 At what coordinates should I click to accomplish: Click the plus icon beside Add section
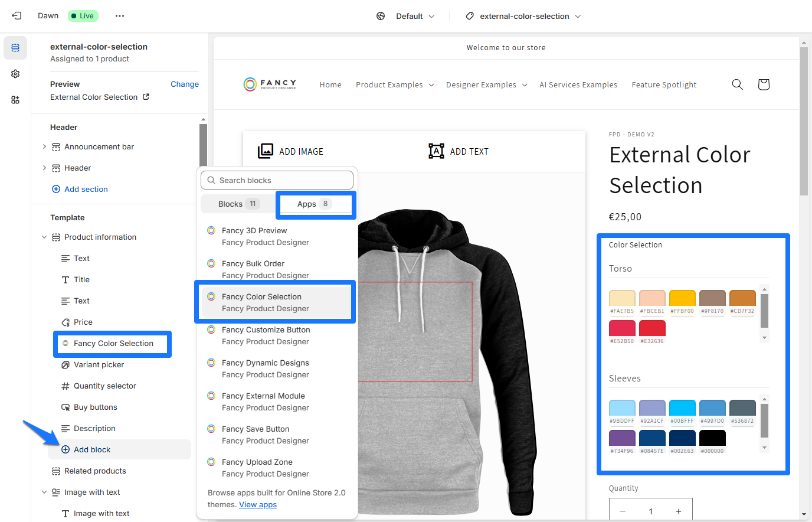pos(56,189)
